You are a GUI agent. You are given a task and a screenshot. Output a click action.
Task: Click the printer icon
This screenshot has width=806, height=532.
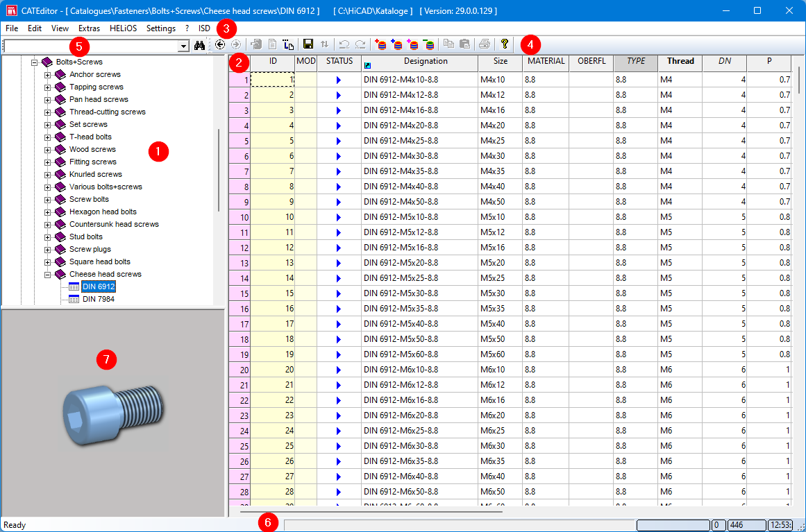click(484, 44)
